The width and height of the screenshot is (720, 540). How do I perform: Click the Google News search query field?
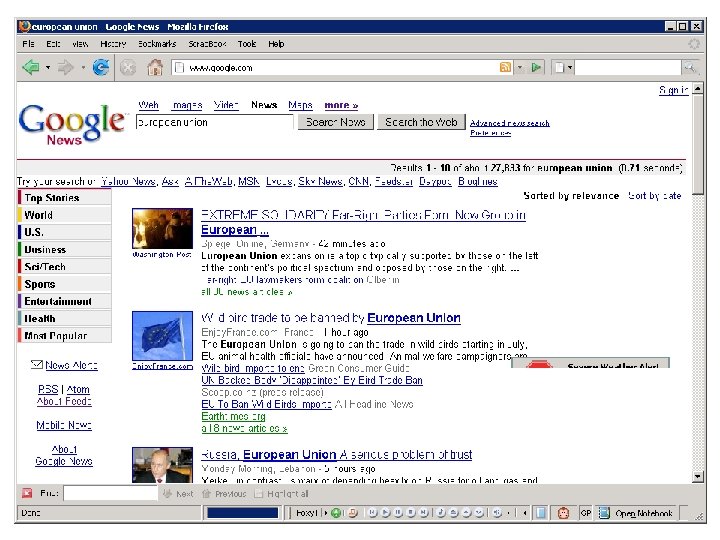[214, 122]
